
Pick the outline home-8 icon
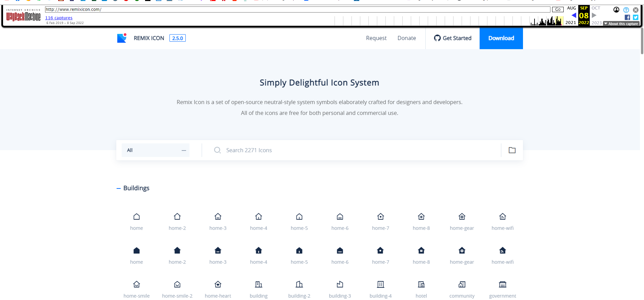[421, 217]
